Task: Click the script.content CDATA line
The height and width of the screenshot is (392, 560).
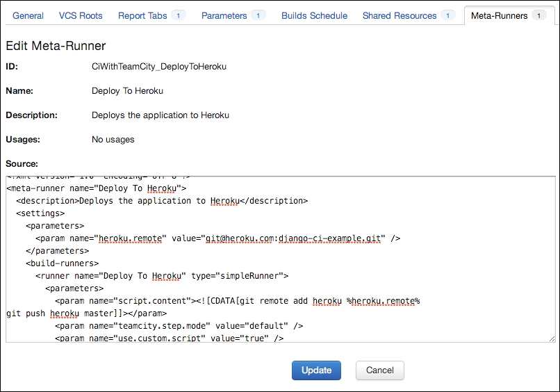Action: tap(238, 301)
